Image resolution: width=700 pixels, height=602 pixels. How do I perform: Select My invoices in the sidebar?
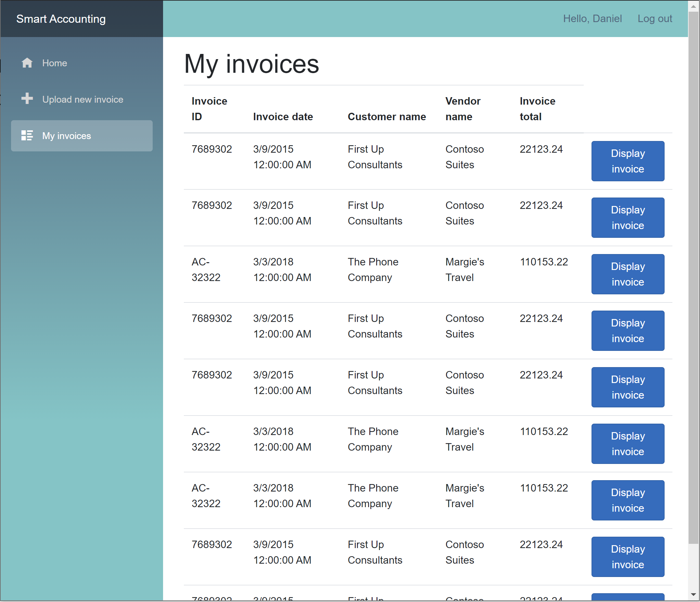click(x=67, y=136)
